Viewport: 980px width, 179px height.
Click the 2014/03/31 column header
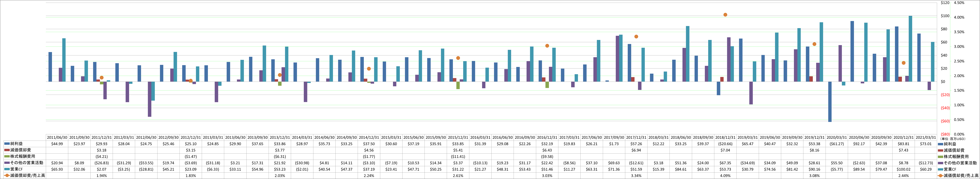pyautogui.click(x=302, y=138)
